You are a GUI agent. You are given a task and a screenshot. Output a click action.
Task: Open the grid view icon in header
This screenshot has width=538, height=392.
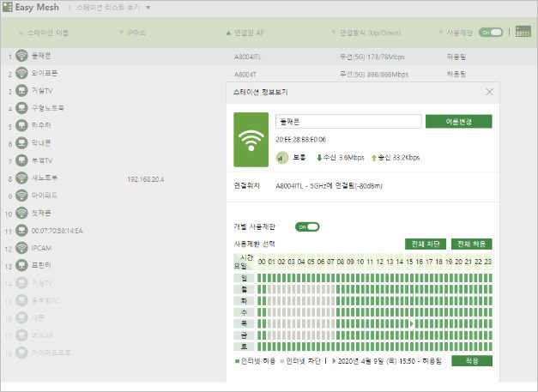click(x=523, y=32)
